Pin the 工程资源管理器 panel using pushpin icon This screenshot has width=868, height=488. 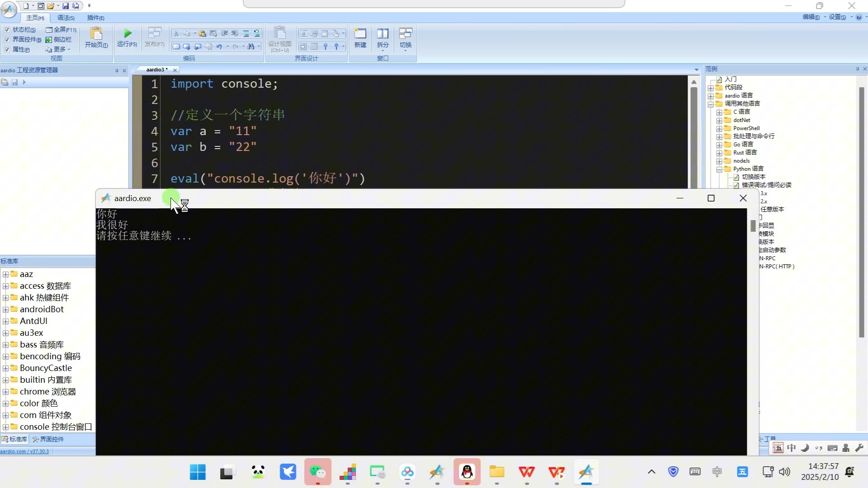[117, 70]
